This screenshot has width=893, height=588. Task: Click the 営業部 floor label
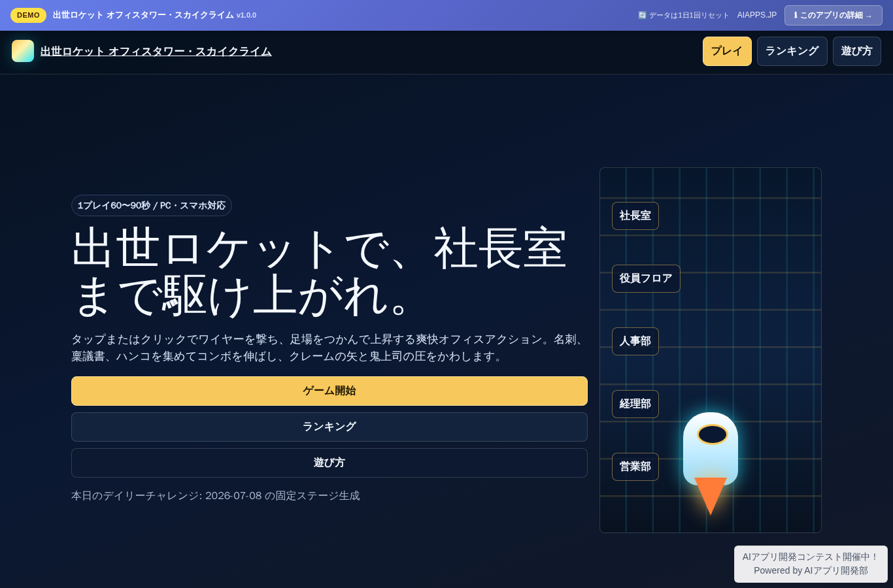pos(635,466)
